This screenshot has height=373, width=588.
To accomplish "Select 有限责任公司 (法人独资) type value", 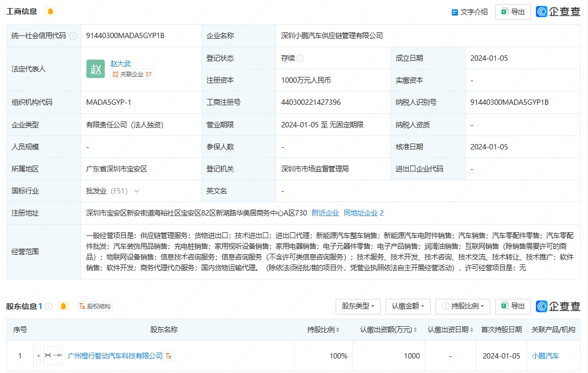I will coord(125,125).
